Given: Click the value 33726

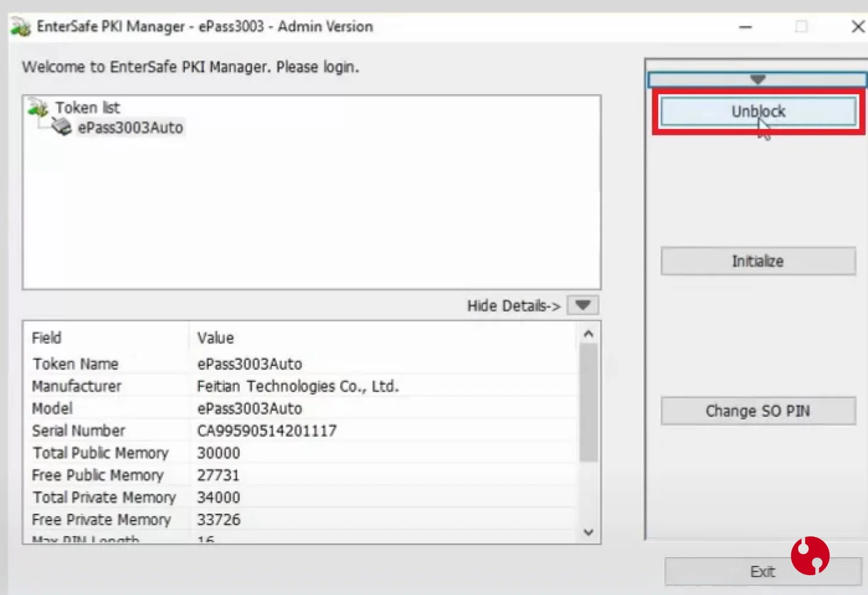Looking at the screenshot, I should [x=219, y=519].
